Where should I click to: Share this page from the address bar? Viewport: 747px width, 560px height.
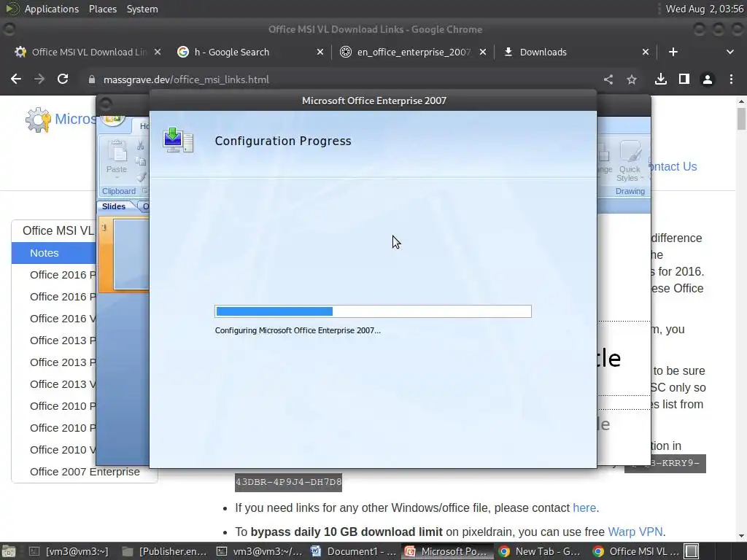tap(608, 79)
